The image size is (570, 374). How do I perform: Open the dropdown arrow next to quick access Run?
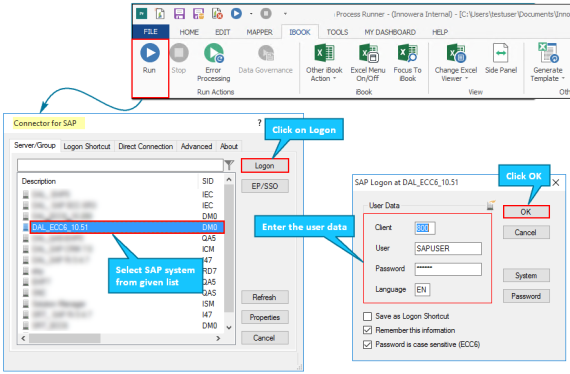coord(251,14)
